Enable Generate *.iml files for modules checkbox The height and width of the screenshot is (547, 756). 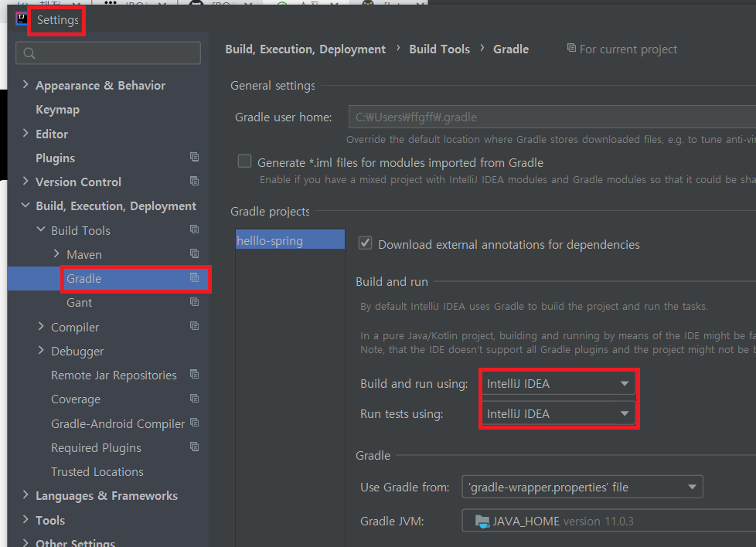click(x=244, y=161)
